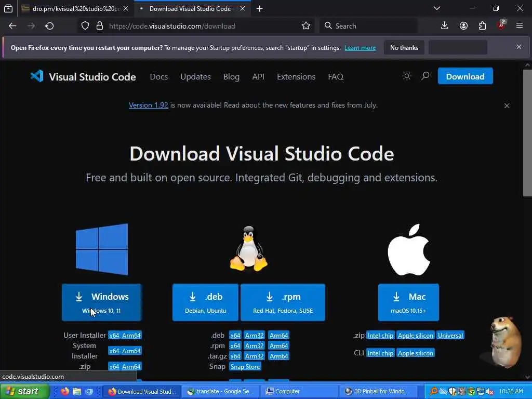
Task: Switch to 3D Pinball taskbar item
Action: pyautogui.click(x=379, y=391)
